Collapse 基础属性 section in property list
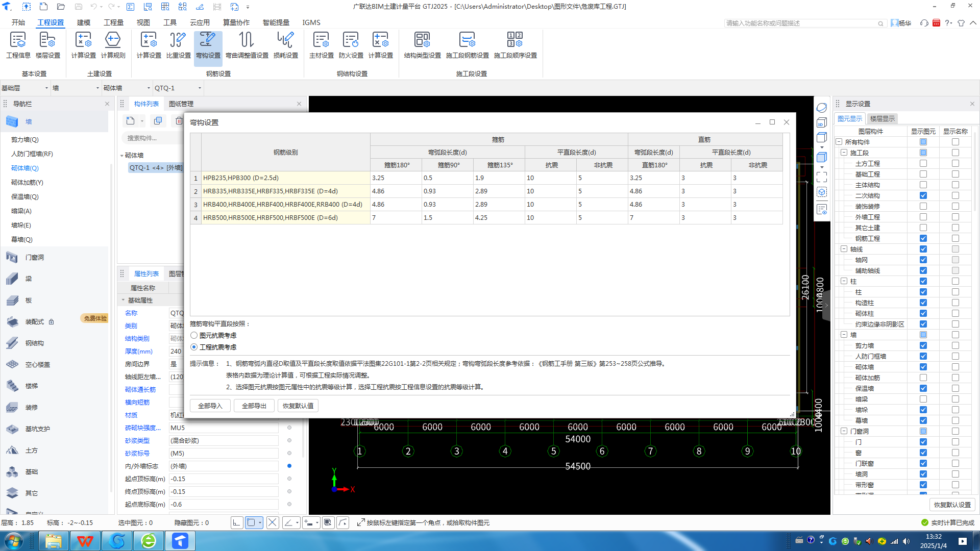 123,300
